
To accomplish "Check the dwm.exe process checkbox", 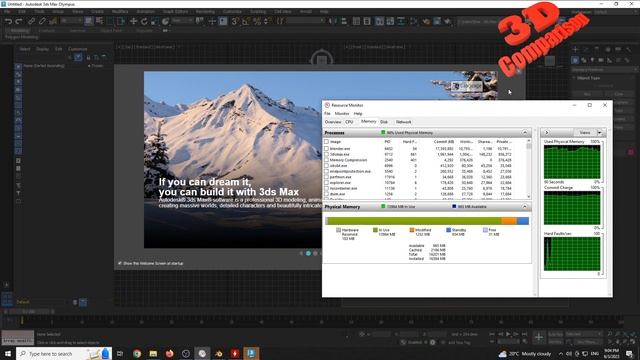I will click(327, 194).
